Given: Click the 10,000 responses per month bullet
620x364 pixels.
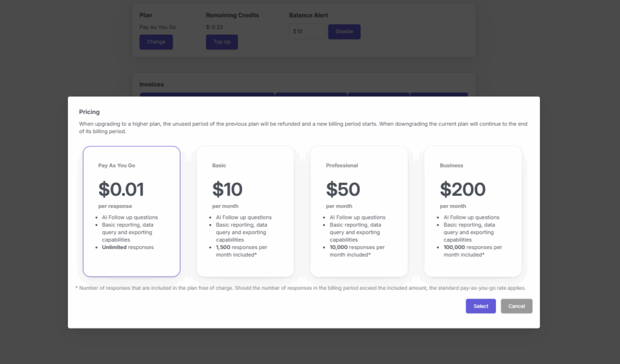Looking at the screenshot, I should [x=357, y=251].
